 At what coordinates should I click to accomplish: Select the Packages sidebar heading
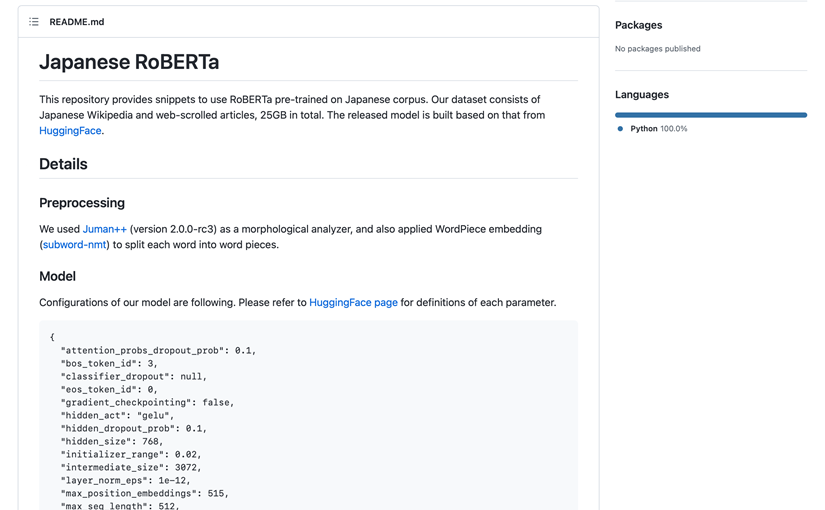pyautogui.click(x=638, y=25)
